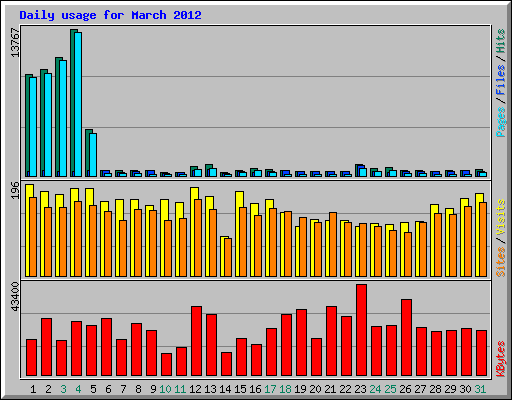Click the "Visits" legend label

click(500, 218)
